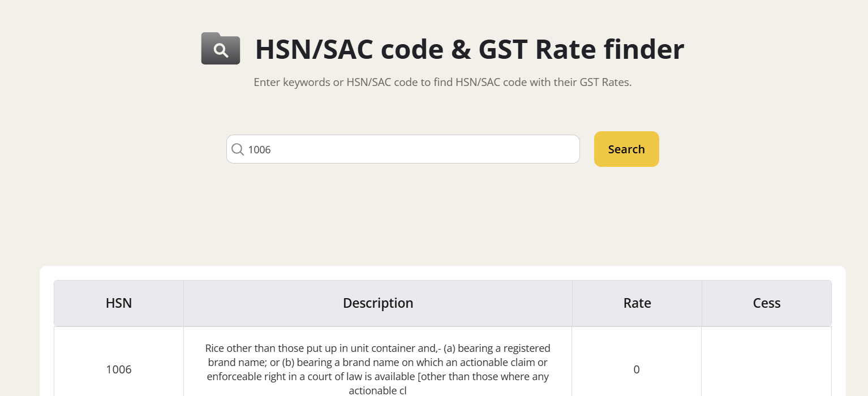
Task: Select the HSN column header
Action: click(x=119, y=303)
